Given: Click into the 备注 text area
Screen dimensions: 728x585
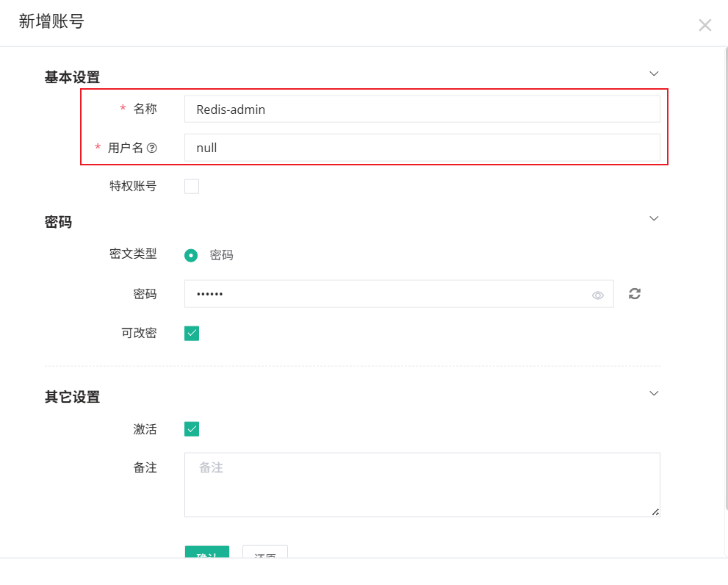Looking at the screenshot, I should [422, 485].
